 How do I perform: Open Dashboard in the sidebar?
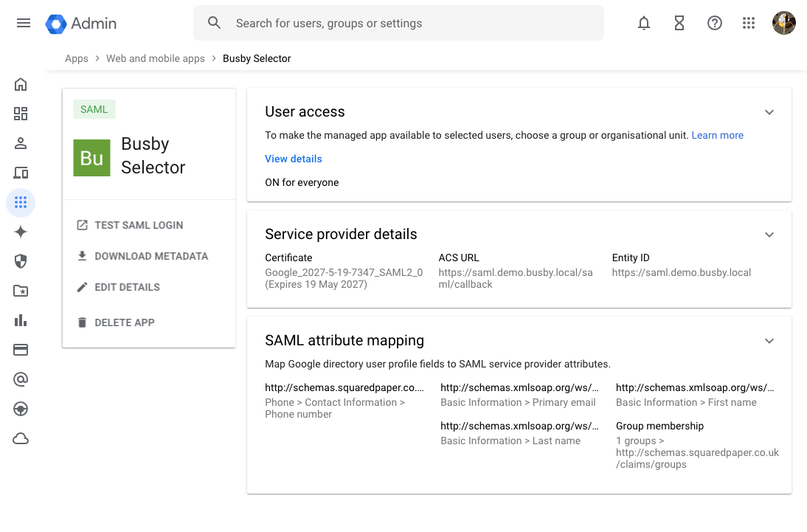point(21,114)
